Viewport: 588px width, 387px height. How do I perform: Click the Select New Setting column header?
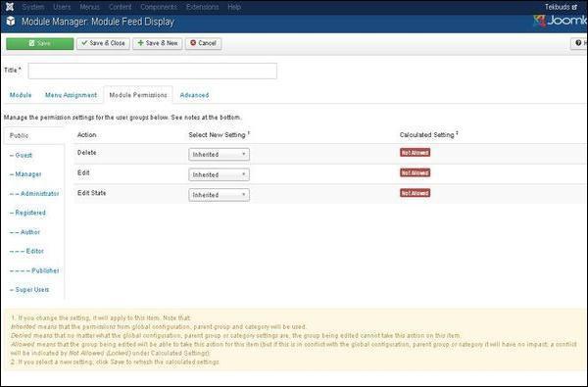(219, 135)
